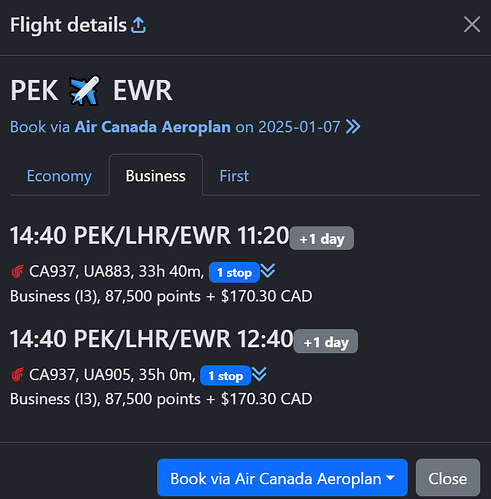This screenshot has height=499, width=491.
Task: Select the Business tab
Action: click(156, 176)
